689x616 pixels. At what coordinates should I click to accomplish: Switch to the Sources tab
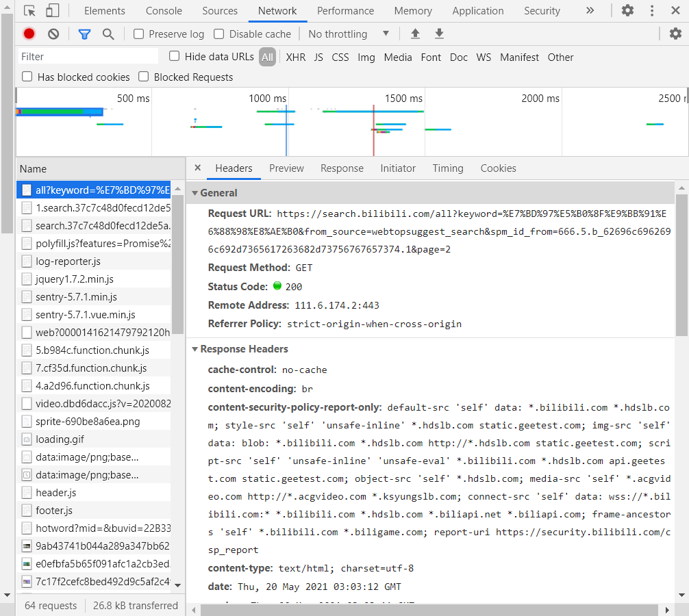tap(220, 10)
